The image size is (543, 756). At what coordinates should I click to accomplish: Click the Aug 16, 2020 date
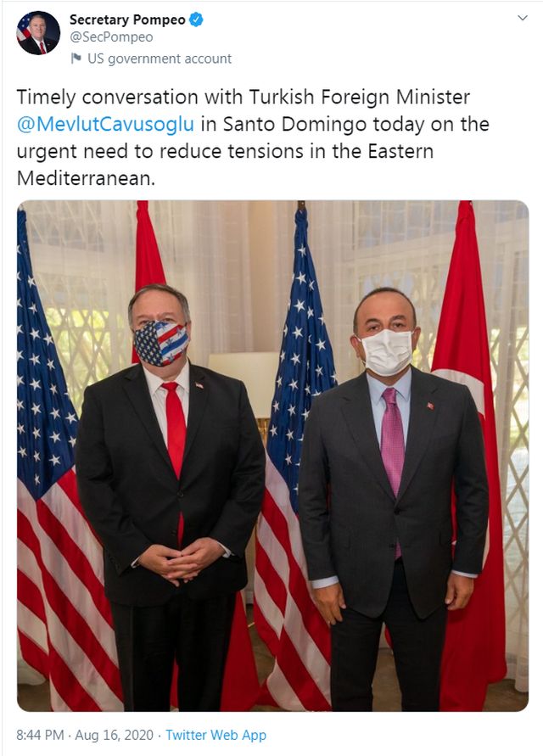pyautogui.click(x=115, y=735)
